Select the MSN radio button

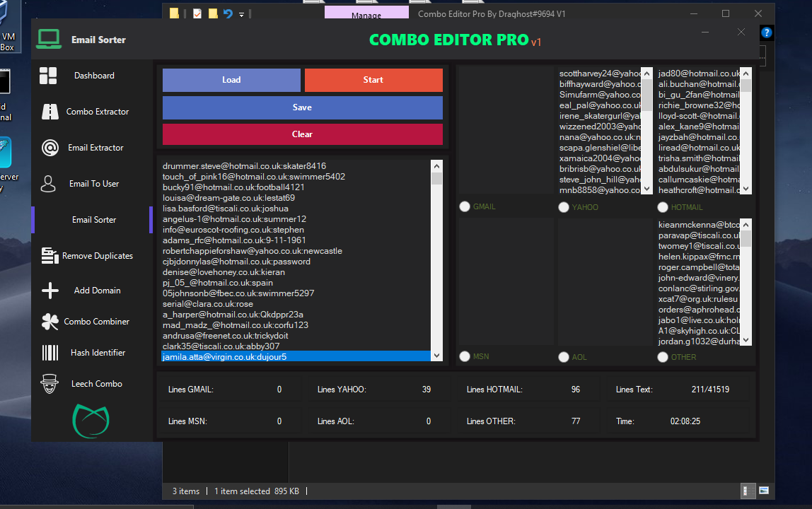click(x=465, y=356)
